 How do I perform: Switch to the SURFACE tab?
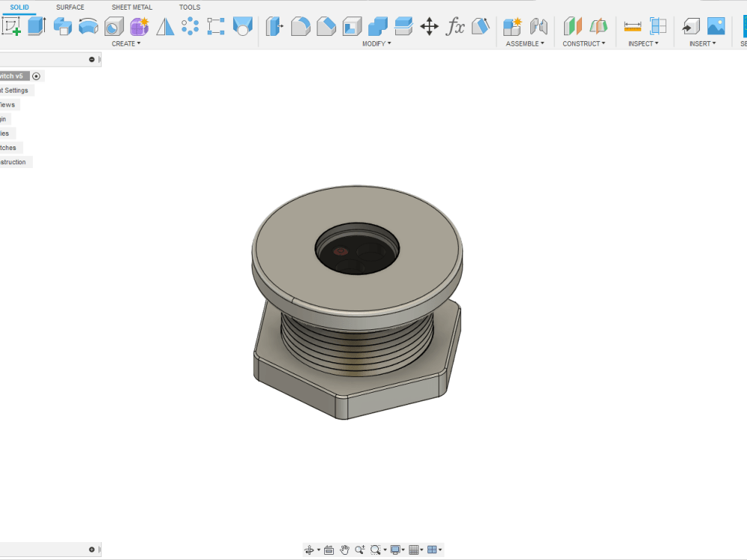click(x=70, y=7)
